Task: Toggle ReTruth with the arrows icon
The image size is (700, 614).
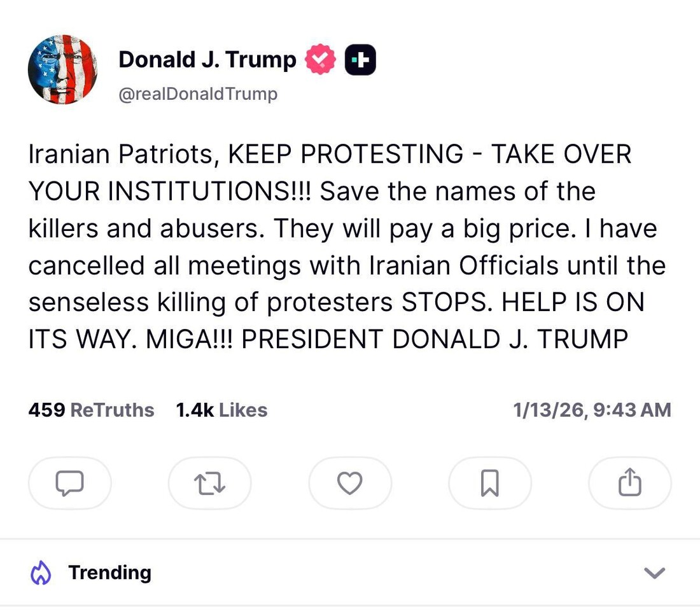Action: coord(209,483)
